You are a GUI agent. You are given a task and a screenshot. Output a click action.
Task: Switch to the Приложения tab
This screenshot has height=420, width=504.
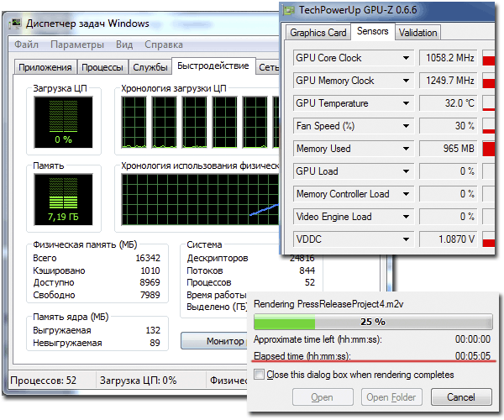click(45, 67)
